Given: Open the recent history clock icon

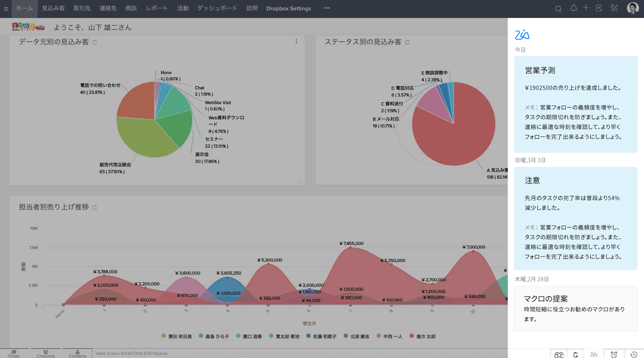Looking at the screenshot, I should pos(634,354).
